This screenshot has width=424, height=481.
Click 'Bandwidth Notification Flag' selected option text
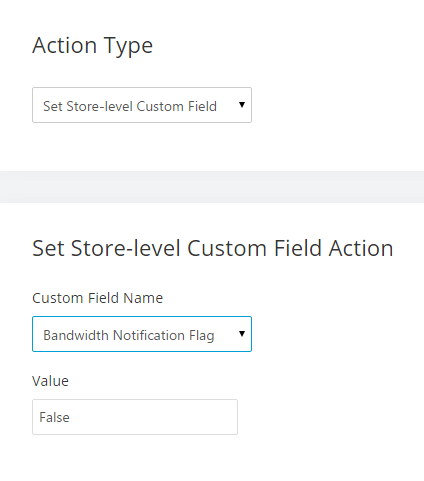[129, 335]
